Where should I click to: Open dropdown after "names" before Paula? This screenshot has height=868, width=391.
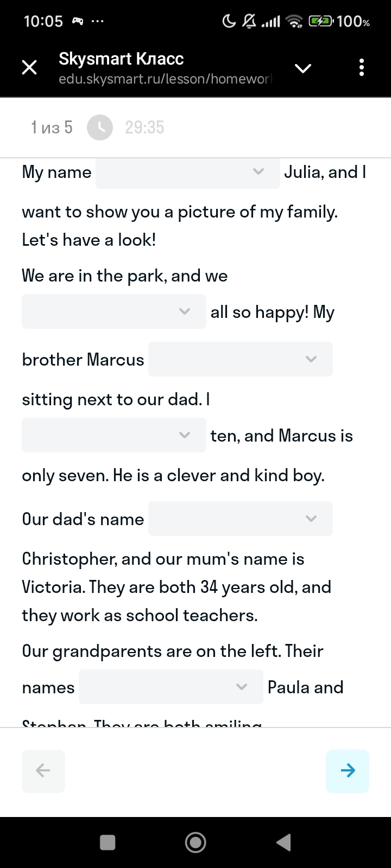[171, 687]
